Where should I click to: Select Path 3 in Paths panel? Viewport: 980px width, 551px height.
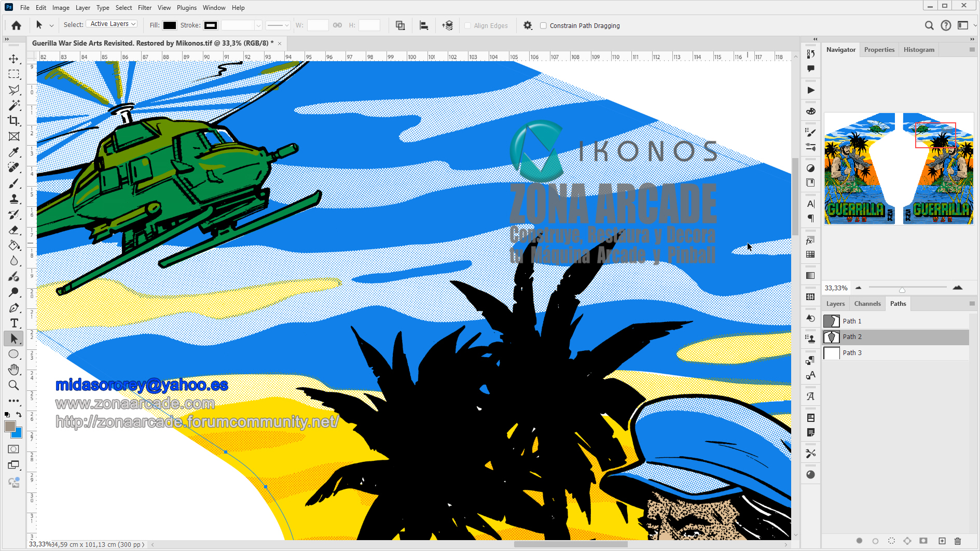click(896, 353)
